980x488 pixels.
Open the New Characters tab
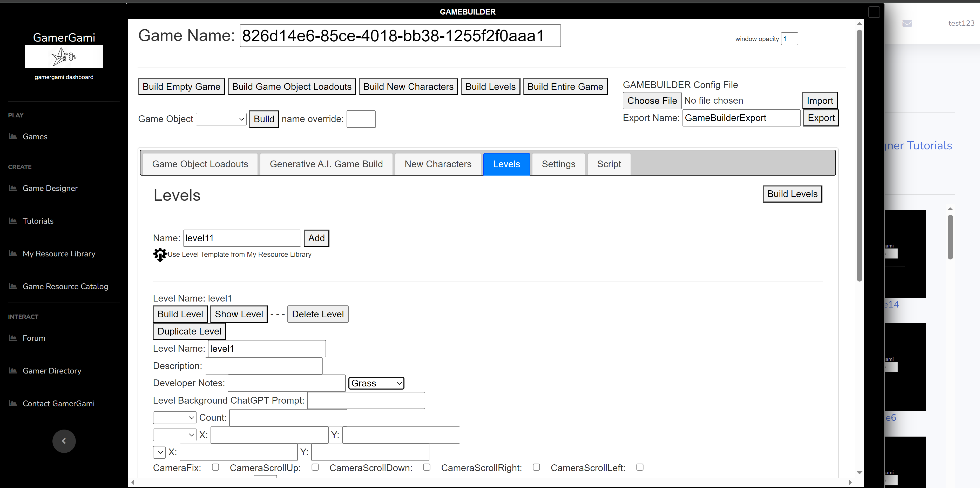pyautogui.click(x=437, y=164)
